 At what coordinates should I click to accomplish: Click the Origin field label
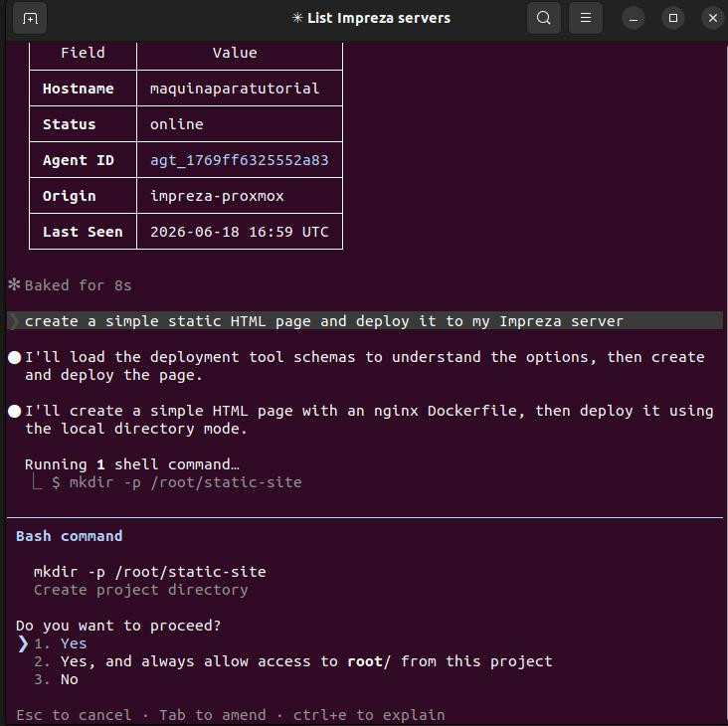coord(70,196)
